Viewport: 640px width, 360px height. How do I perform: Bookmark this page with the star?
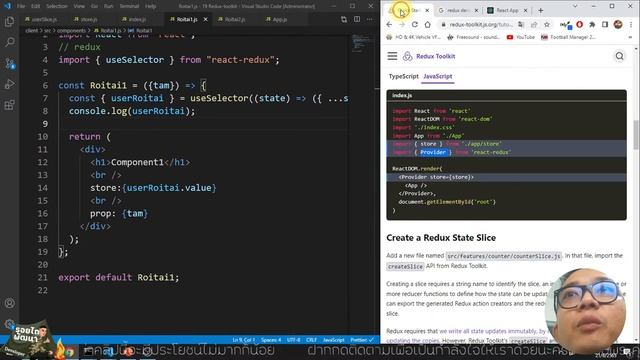[x=547, y=24]
